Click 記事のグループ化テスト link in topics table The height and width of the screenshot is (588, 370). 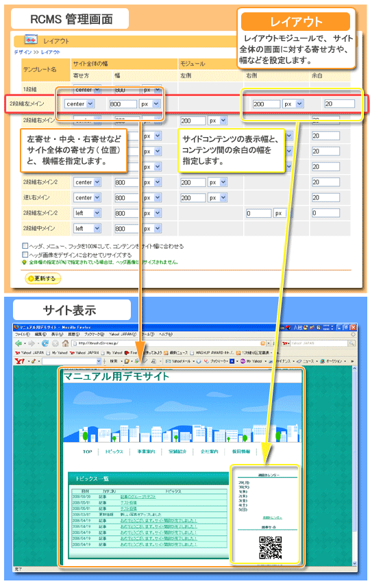pos(138,496)
